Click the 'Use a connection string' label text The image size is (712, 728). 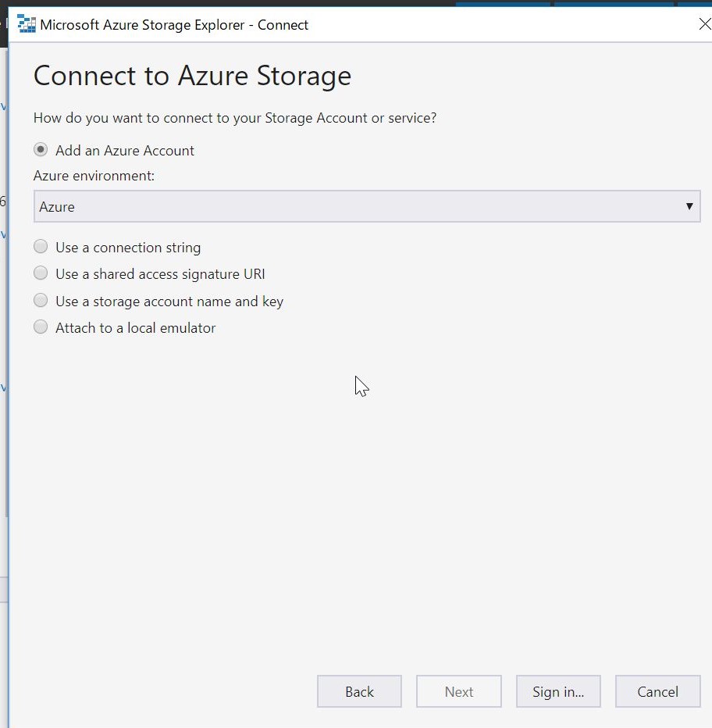(x=128, y=248)
